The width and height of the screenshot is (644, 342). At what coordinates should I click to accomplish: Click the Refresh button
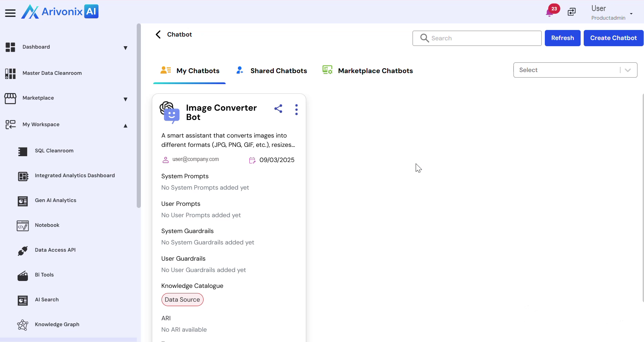pyautogui.click(x=562, y=38)
